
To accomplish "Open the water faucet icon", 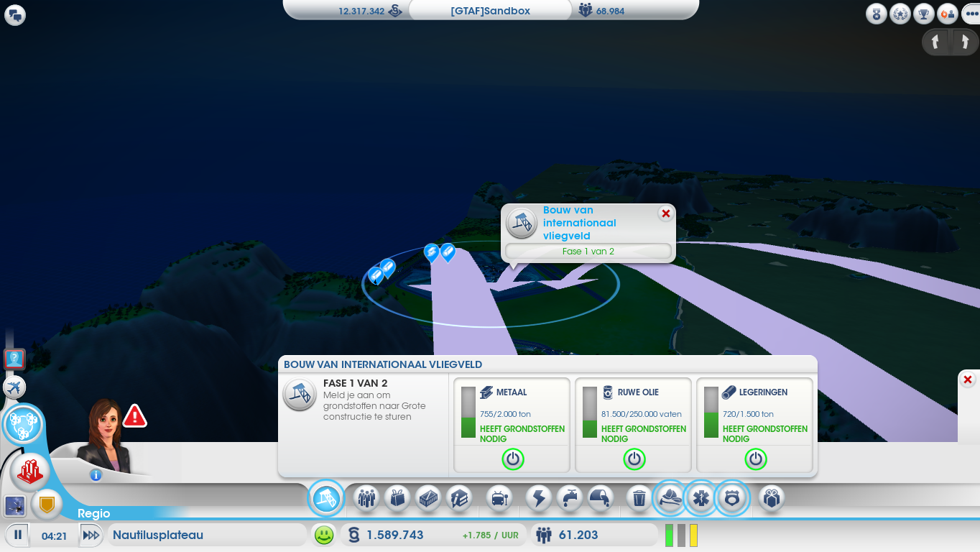I will click(x=569, y=497).
